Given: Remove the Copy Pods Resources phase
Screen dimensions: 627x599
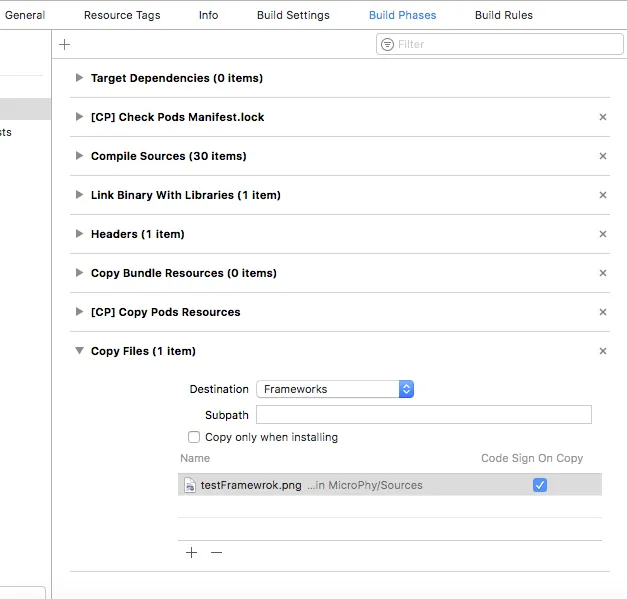Looking at the screenshot, I should click(603, 312).
